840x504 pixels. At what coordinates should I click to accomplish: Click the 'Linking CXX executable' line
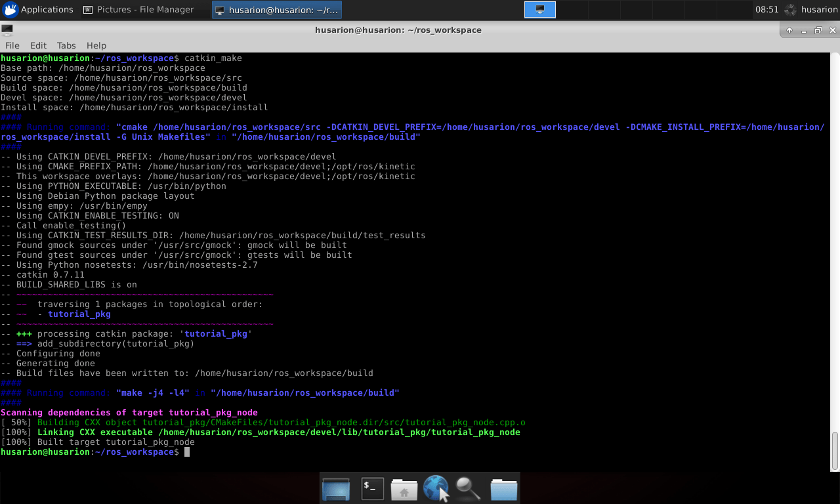tap(261, 432)
